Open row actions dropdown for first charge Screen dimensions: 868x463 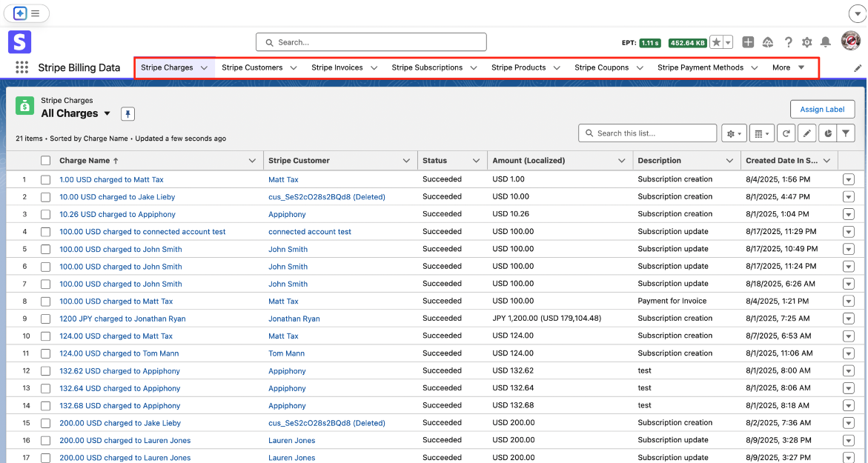click(848, 180)
